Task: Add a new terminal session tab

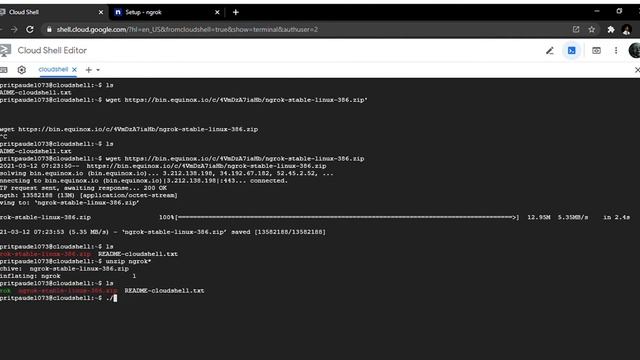Action: [x=89, y=70]
